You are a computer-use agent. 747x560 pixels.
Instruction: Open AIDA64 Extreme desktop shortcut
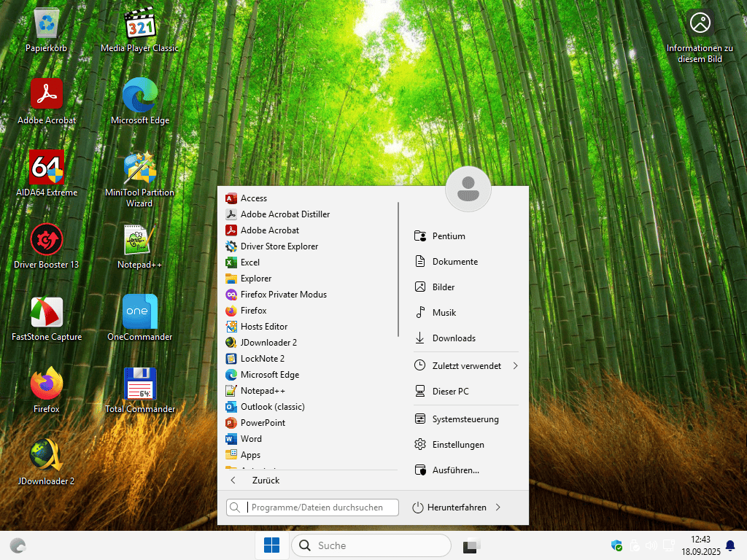[47, 168]
